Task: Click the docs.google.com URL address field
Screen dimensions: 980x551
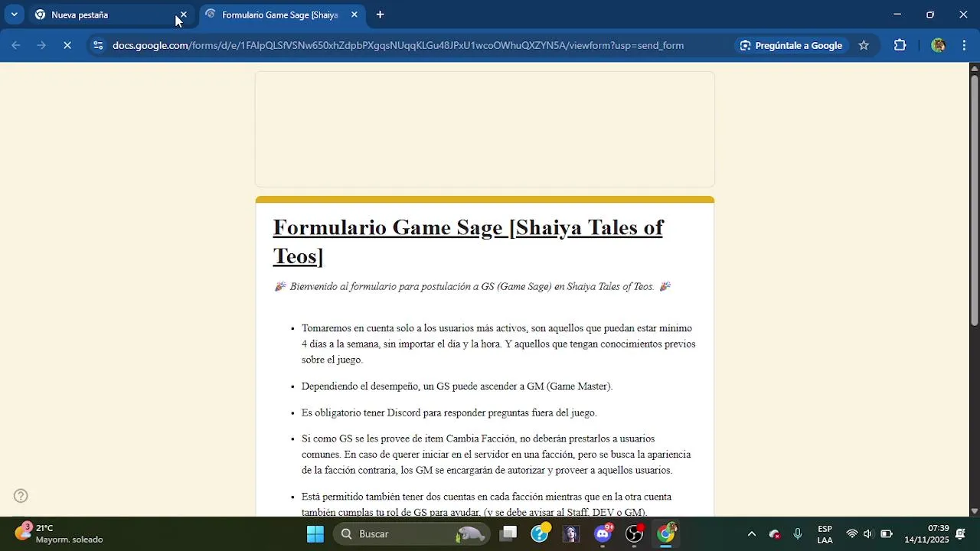Action: 398,45
